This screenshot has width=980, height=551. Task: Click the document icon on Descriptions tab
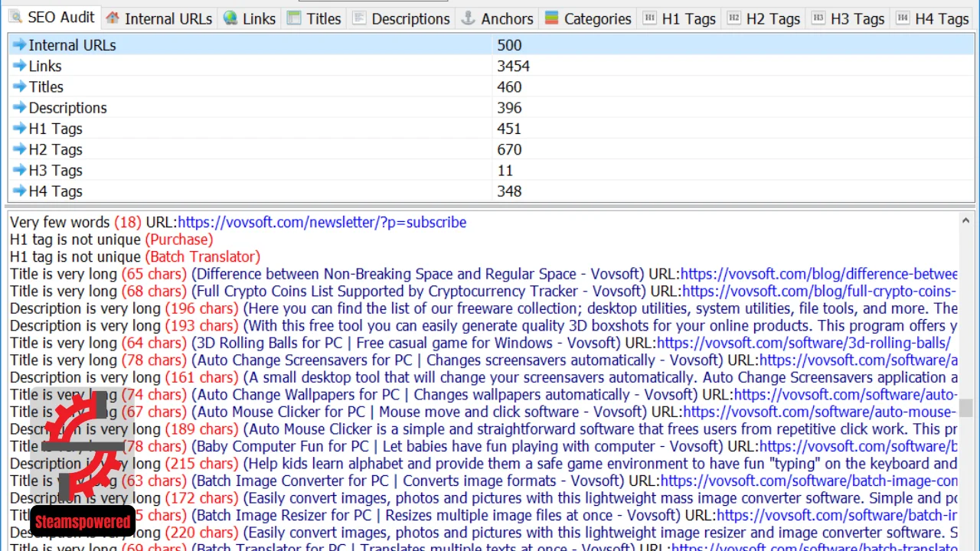point(359,18)
